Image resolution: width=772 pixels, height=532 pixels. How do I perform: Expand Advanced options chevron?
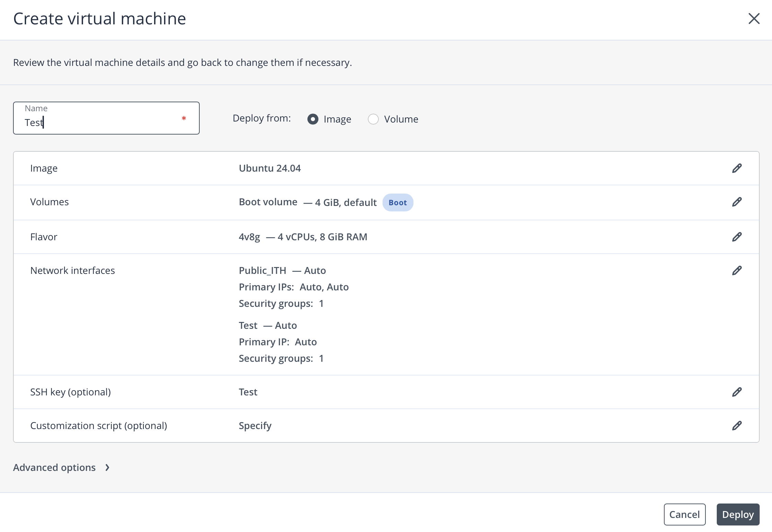(107, 467)
